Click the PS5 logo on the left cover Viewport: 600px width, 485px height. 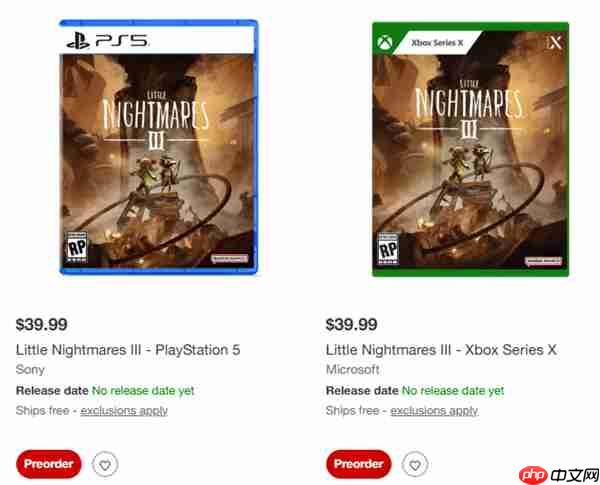point(106,41)
